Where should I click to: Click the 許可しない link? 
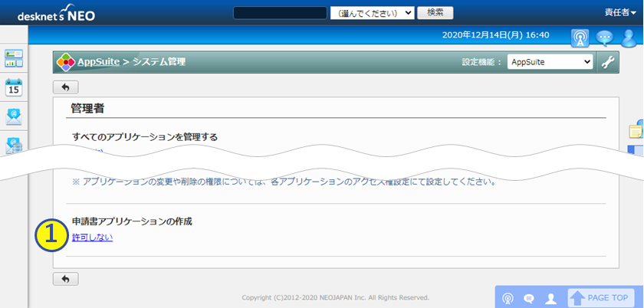coord(92,238)
